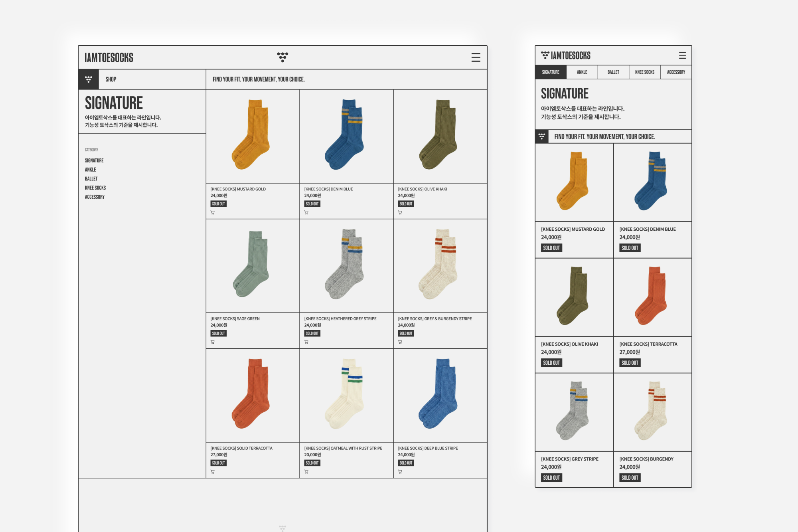Switch to the KNEE SOCKS mobile tab
This screenshot has height=532, width=798.
pyautogui.click(x=645, y=72)
